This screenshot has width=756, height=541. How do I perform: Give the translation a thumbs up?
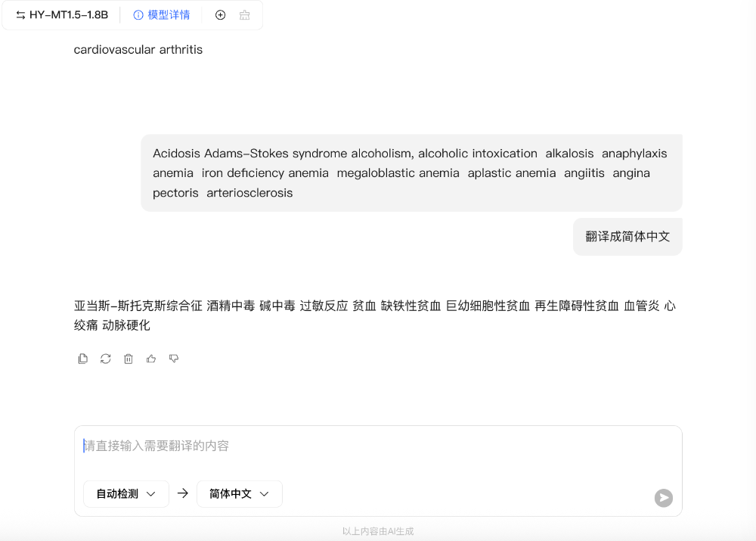click(x=150, y=358)
